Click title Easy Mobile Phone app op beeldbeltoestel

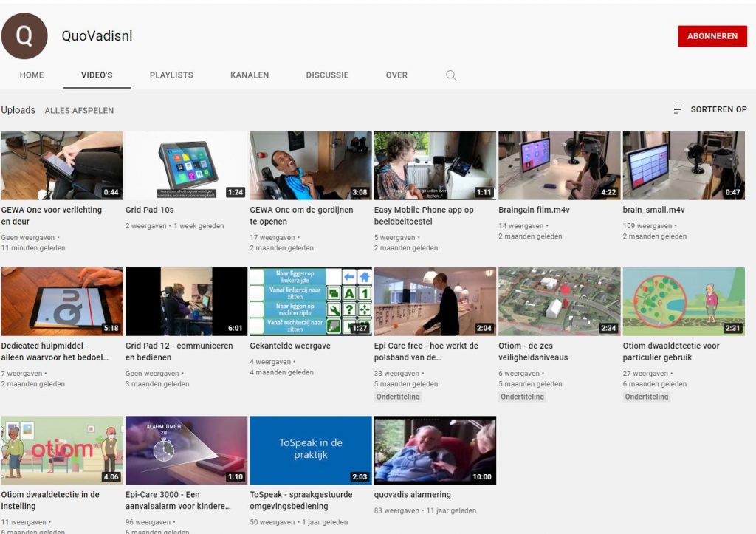pos(424,216)
